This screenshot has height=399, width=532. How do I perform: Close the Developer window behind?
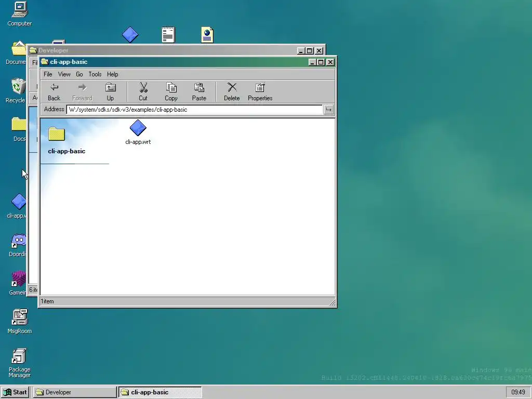tap(319, 50)
